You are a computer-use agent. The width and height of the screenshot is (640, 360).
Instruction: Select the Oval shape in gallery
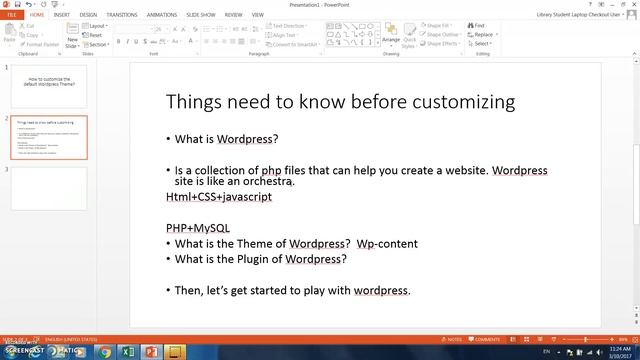(370, 26)
